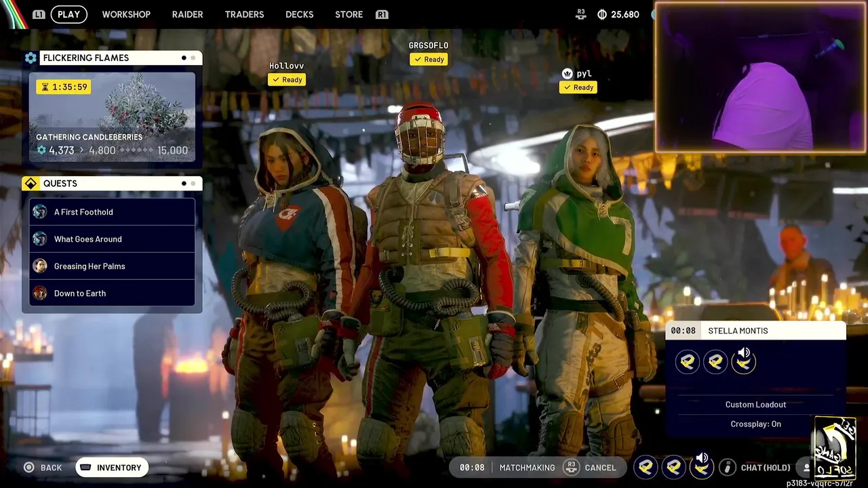
Task: Open the Custom Loadout selector
Action: click(755, 405)
